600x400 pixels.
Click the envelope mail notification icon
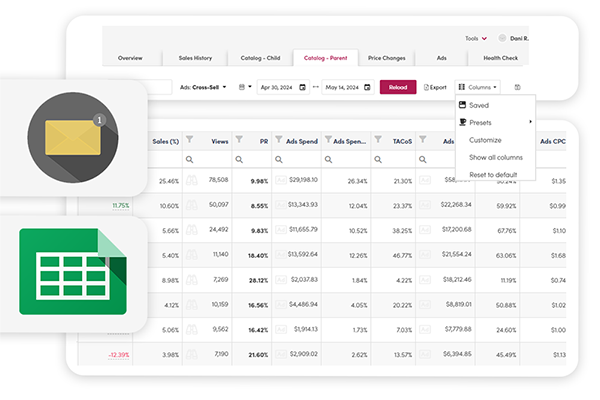73,137
